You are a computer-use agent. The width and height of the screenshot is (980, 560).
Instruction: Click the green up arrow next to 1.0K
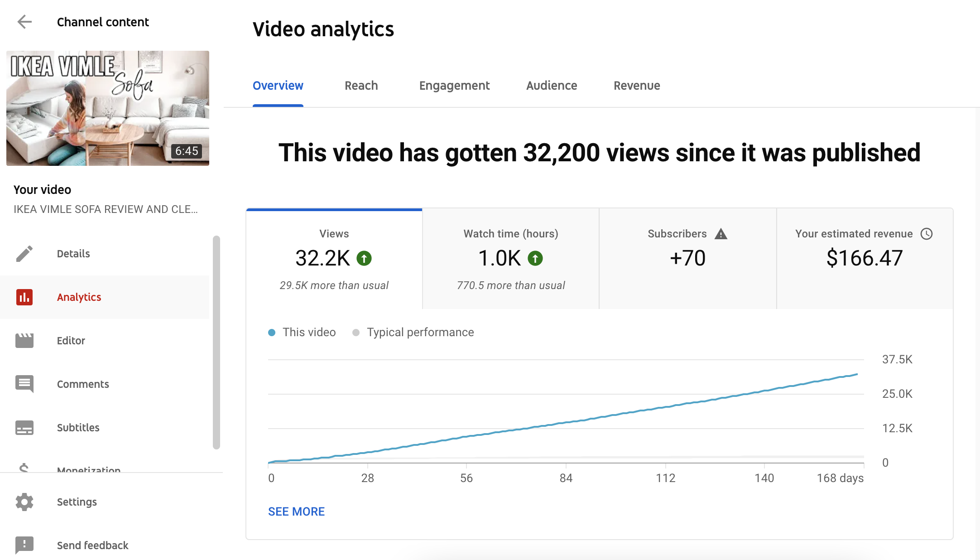tap(535, 258)
